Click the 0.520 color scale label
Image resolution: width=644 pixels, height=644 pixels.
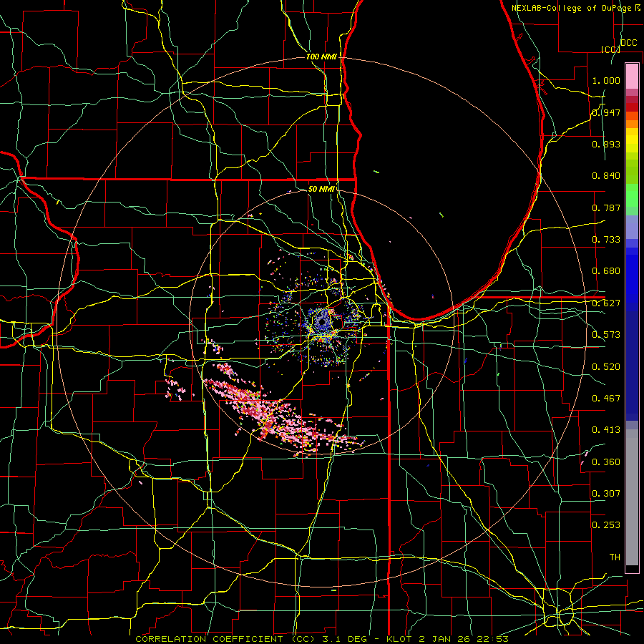click(606, 367)
